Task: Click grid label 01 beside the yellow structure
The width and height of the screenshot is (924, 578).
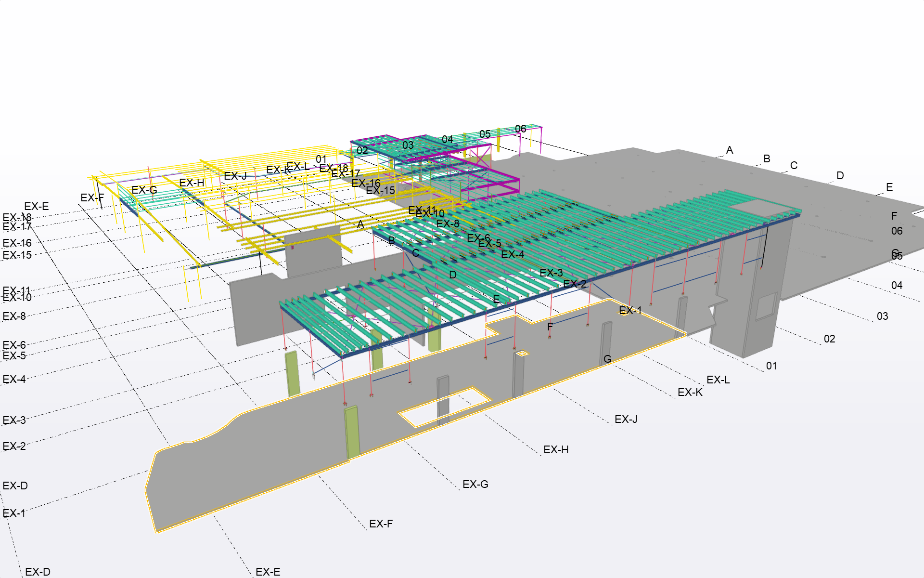Action: [x=321, y=158]
